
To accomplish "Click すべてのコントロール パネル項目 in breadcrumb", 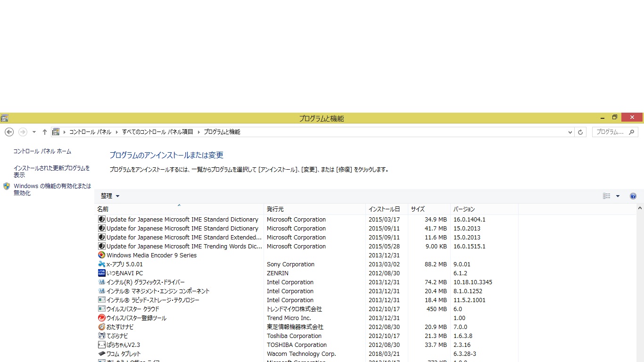I will coord(157,132).
